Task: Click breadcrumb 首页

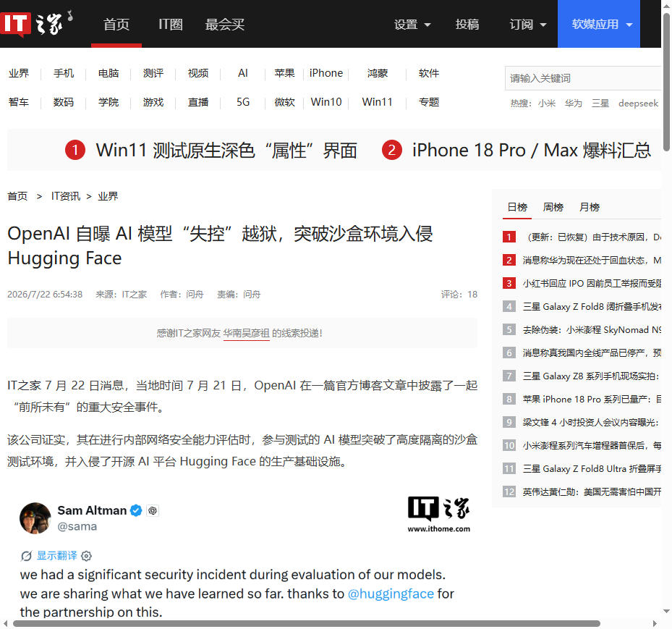Action: [17, 196]
